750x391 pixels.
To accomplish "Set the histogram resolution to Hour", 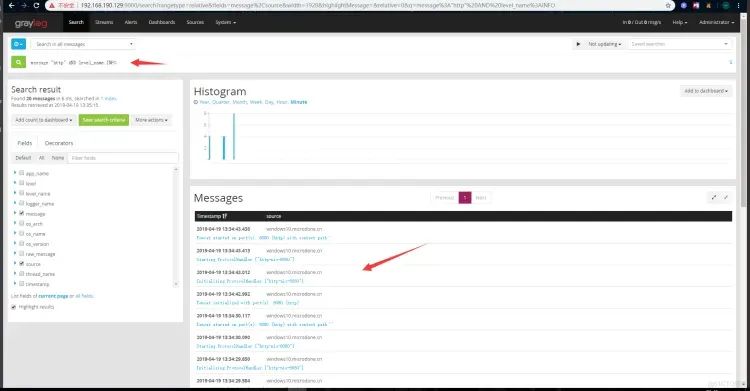I will [282, 102].
